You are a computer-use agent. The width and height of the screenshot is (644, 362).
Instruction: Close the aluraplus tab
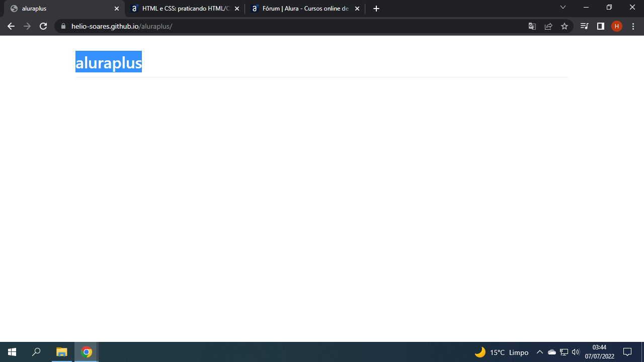pos(117,9)
